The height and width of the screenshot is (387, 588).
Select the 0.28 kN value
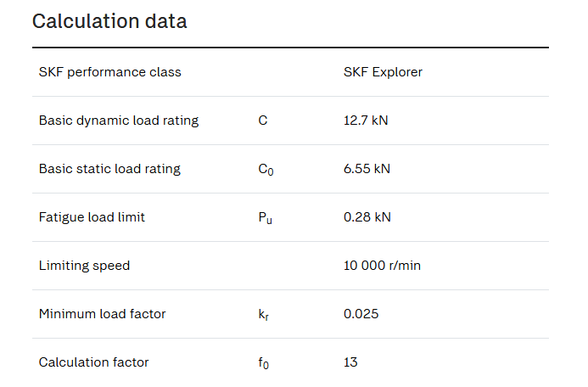[x=367, y=217]
